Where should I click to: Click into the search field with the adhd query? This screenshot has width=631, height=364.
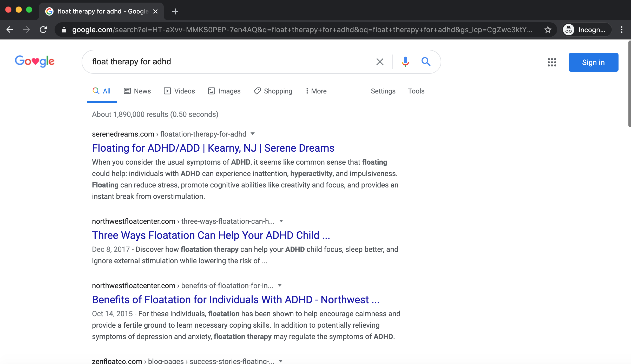229,62
